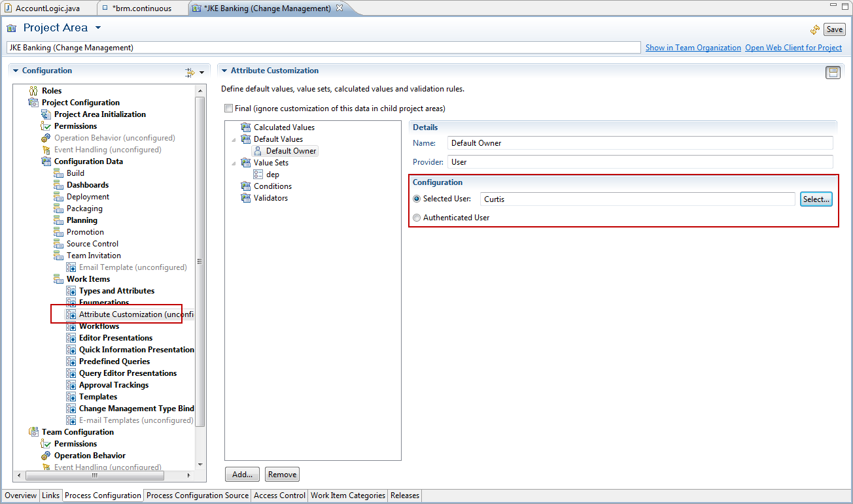Click the Workflows item icon
The width and height of the screenshot is (853, 504).
[71, 326]
